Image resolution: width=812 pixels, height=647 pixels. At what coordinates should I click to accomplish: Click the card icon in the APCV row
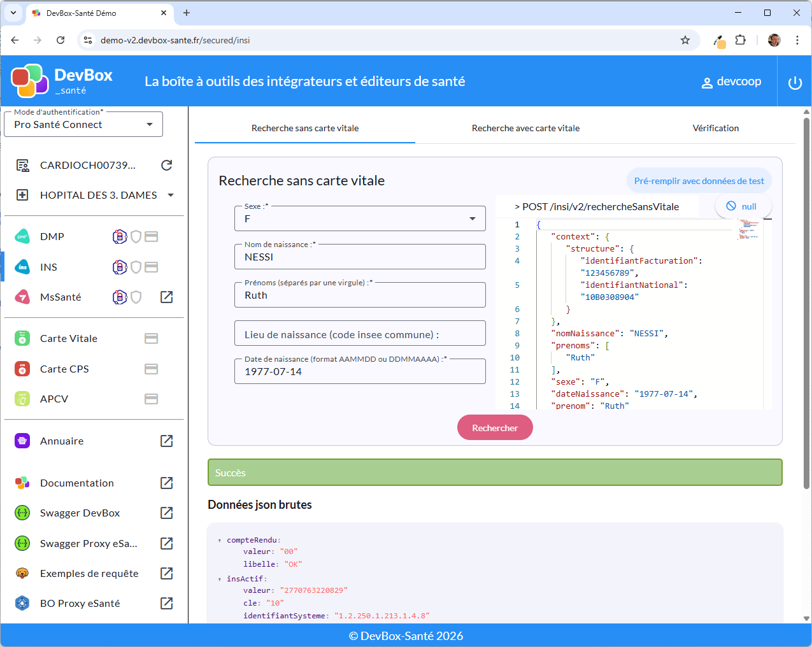151,399
